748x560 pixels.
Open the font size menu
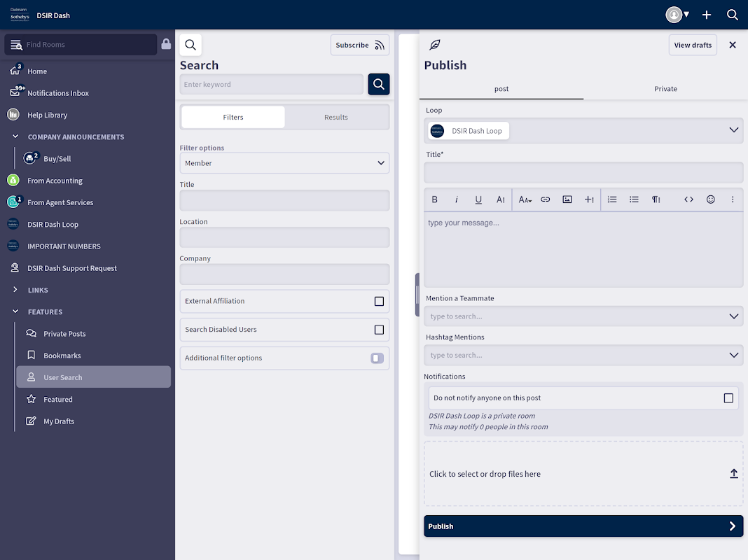[x=525, y=199]
